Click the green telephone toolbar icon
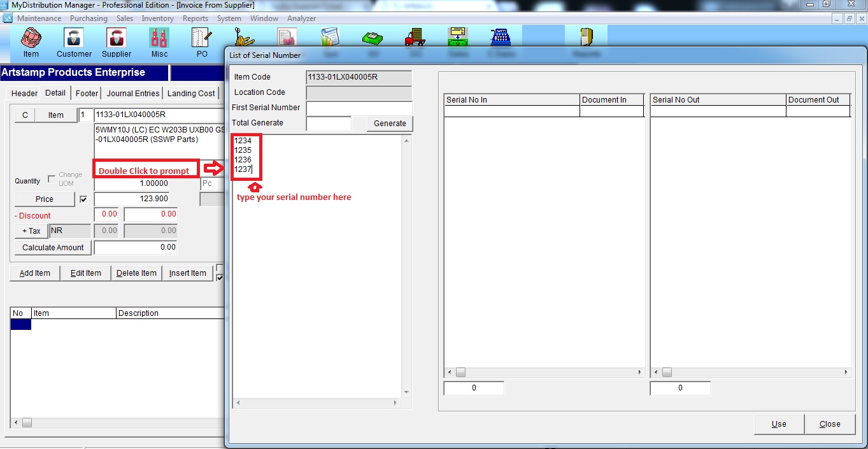868x449 pixels. (372, 38)
